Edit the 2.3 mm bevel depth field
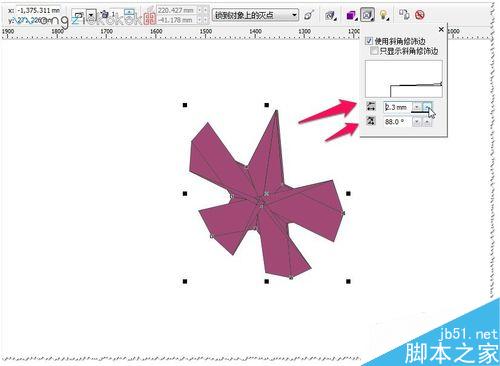Image resolution: width=500 pixels, height=366 pixels. tap(397, 107)
